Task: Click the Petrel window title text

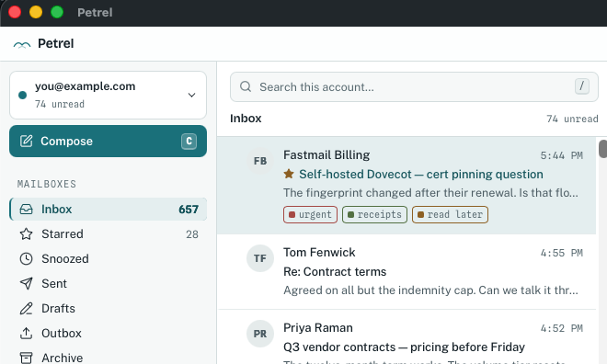Action: pyautogui.click(x=95, y=12)
